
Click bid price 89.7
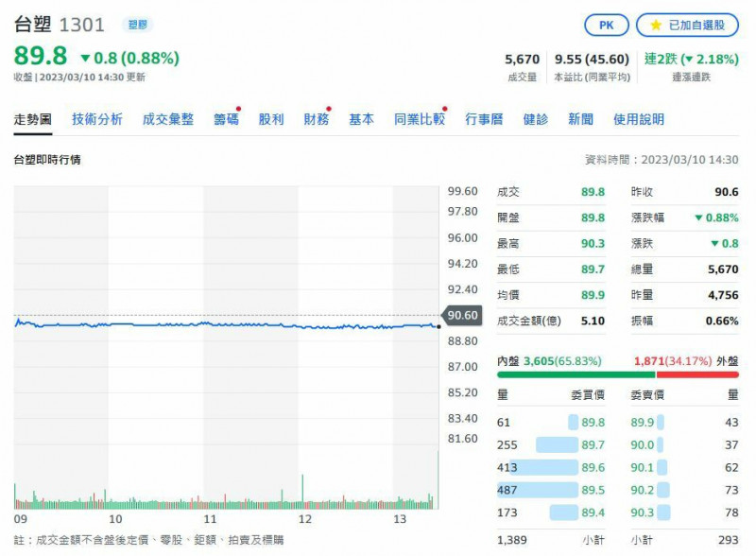click(593, 445)
